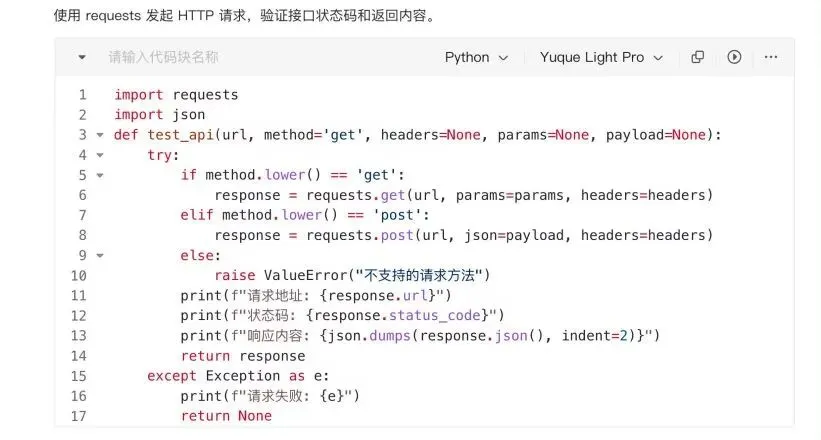Copy the code block contents

698,58
